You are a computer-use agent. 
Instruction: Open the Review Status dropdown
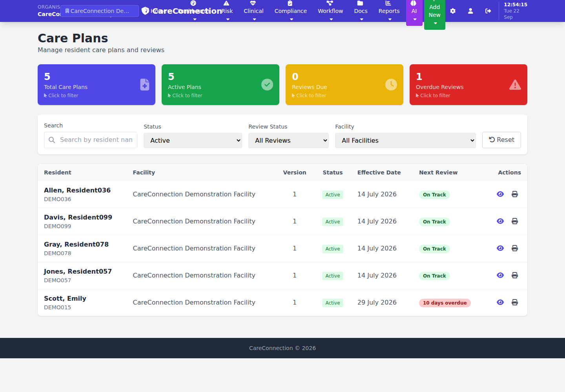tap(288, 140)
